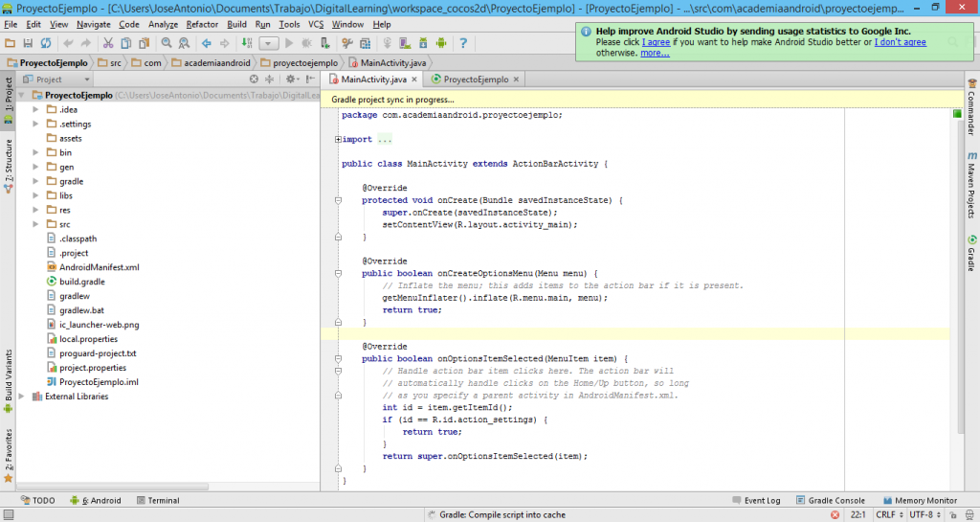Screen dimensions: 980x522
Task: Click the blue Back navigation arrow
Action: [x=207, y=43]
